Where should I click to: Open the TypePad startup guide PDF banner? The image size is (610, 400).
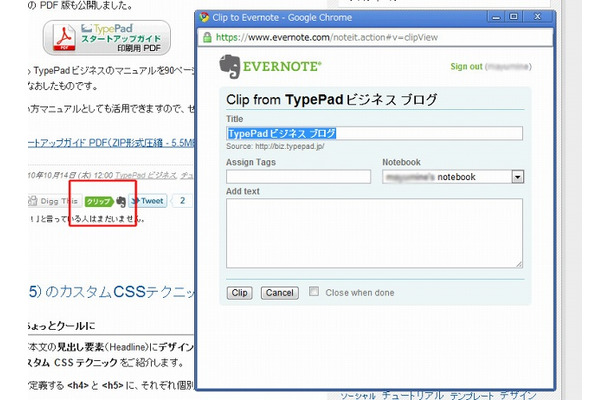pyautogui.click(x=107, y=37)
